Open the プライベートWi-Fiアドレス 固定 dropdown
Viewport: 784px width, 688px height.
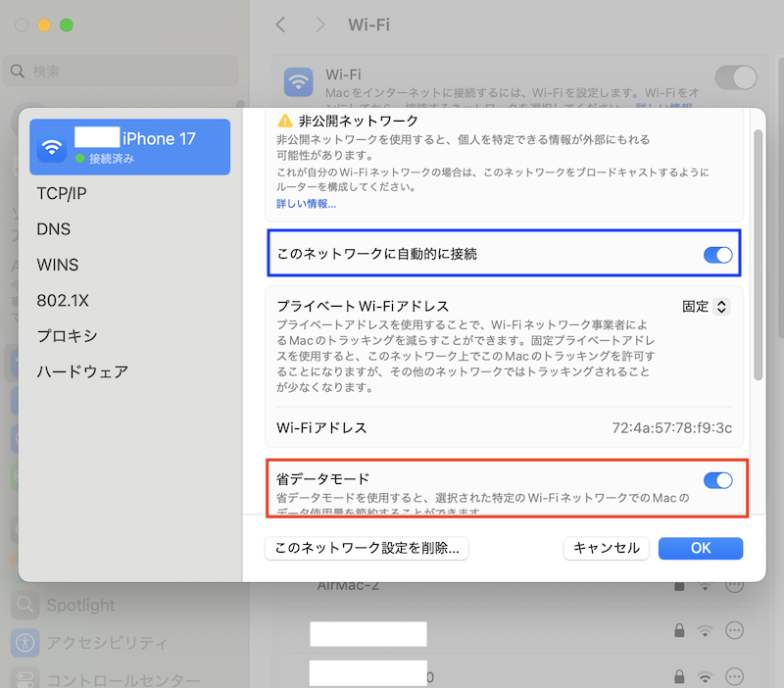pos(706,307)
